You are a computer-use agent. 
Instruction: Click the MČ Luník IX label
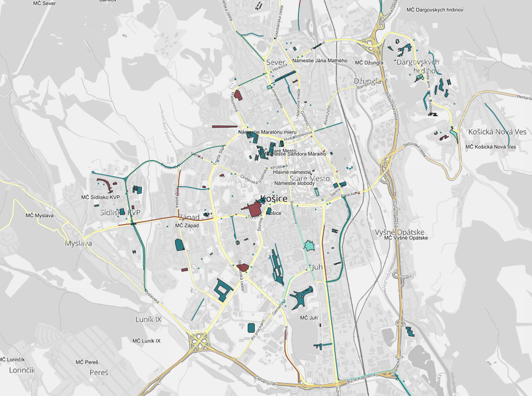click(x=146, y=341)
